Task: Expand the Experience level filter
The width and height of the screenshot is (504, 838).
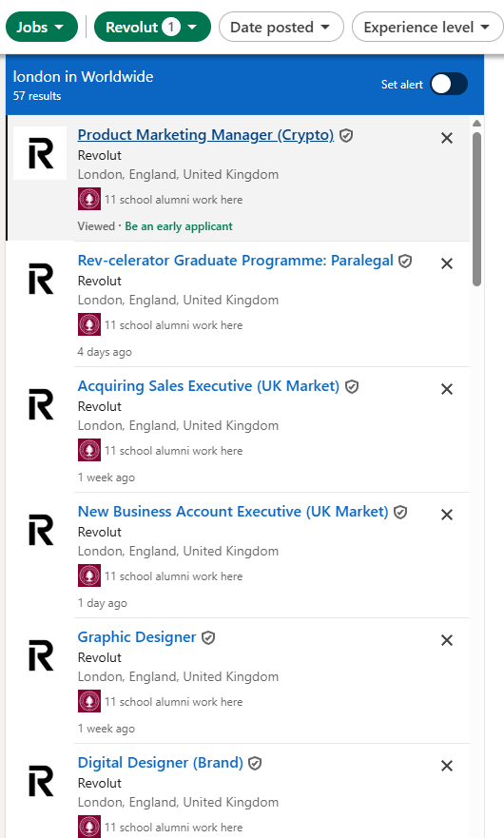Action: [428, 27]
